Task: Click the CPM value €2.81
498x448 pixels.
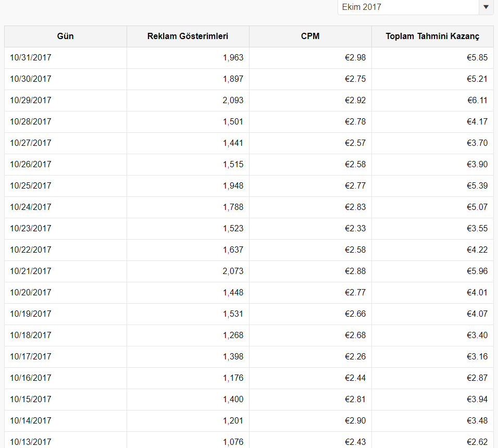Action: click(x=355, y=399)
